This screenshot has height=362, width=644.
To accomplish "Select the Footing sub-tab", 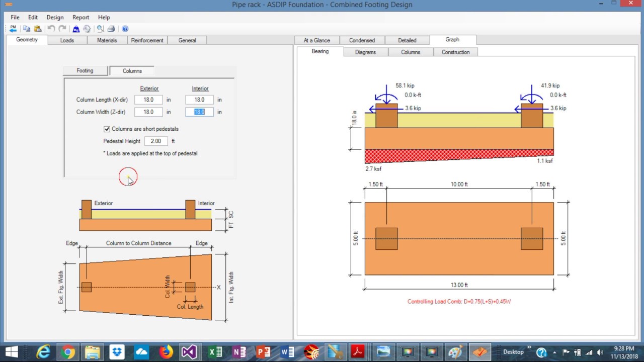I will tap(85, 71).
